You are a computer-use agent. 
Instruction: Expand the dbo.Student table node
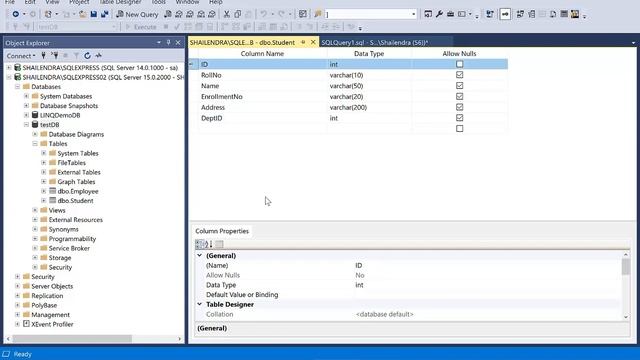pyautogui.click(x=44, y=200)
